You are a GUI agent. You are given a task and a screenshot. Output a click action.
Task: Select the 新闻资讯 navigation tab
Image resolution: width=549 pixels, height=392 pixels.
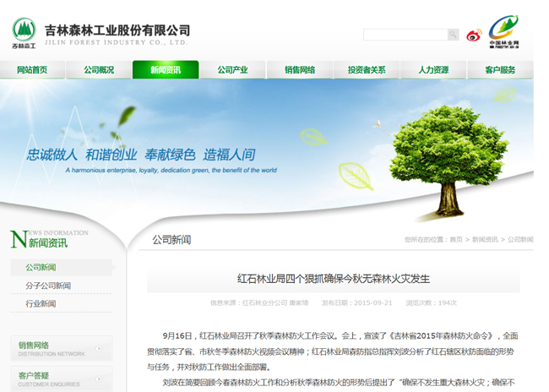pos(166,70)
